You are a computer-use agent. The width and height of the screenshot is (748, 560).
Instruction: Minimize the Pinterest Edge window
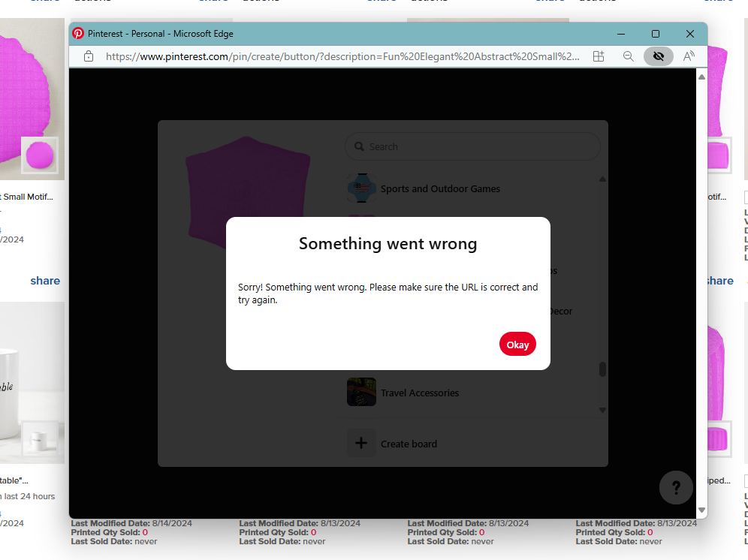tap(621, 34)
